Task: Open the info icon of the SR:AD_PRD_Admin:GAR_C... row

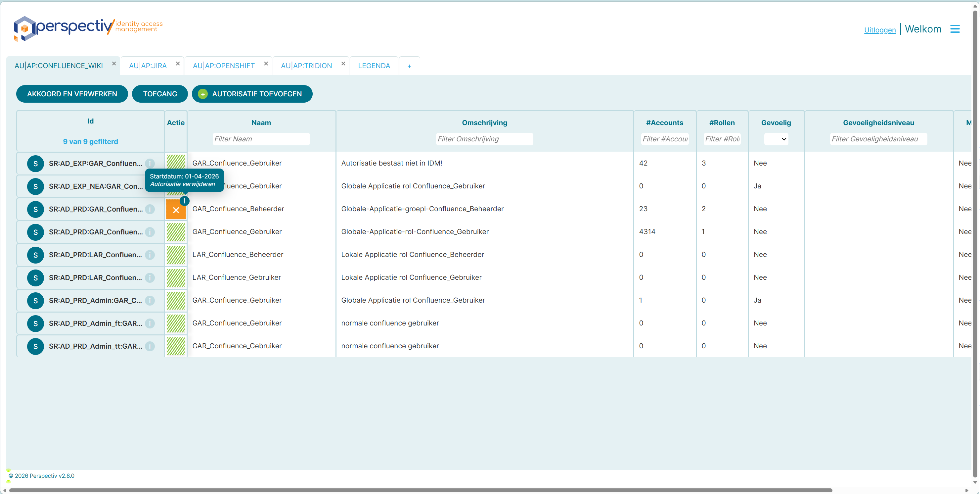Action: [x=150, y=301]
